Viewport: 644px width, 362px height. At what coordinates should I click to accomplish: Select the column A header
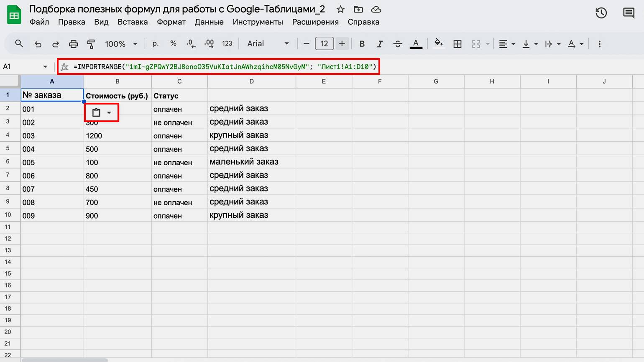click(52, 82)
